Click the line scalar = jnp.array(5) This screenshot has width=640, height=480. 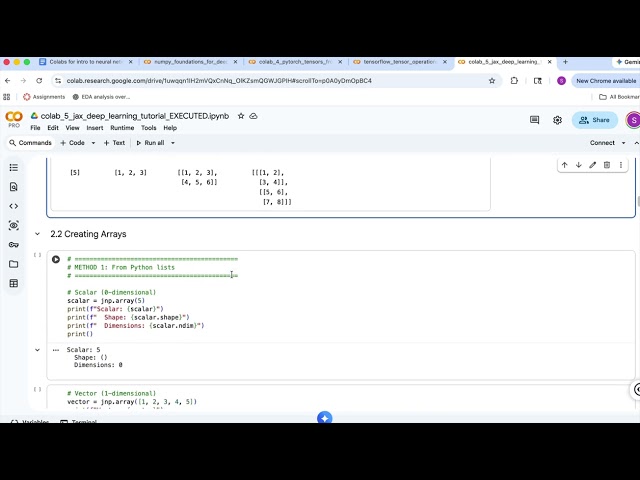pos(106,301)
